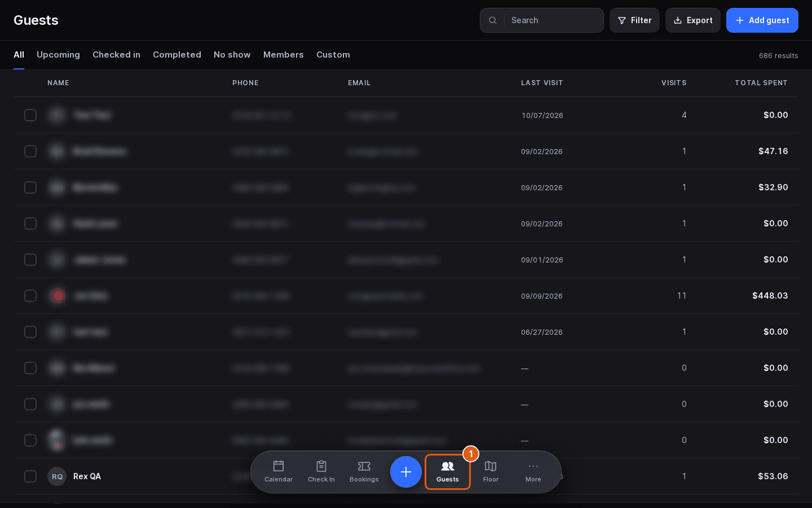Viewport: 812px width, 508px height.
Task: Open Check In from bottom dock
Action: [x=321, y=472]
